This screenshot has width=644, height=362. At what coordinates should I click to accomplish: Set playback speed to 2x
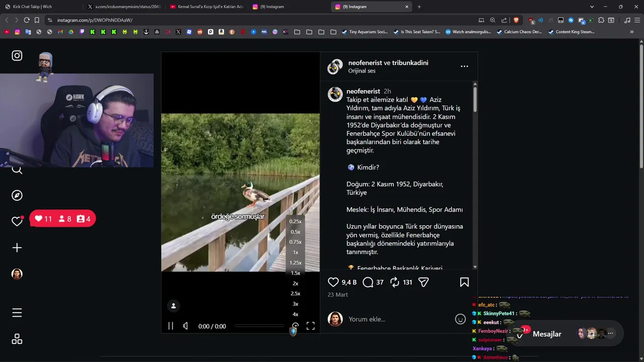point(295,283)
